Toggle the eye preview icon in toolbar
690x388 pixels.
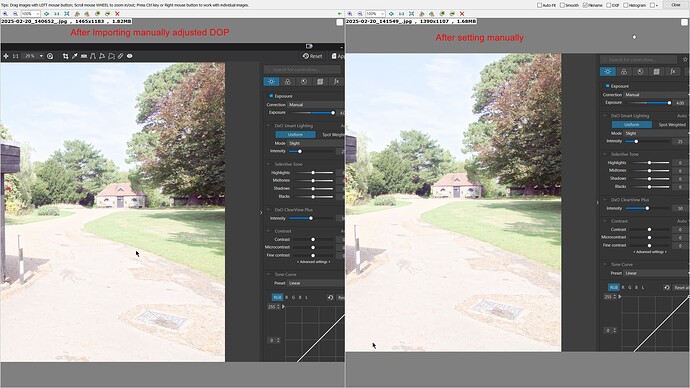coord(129,56)
